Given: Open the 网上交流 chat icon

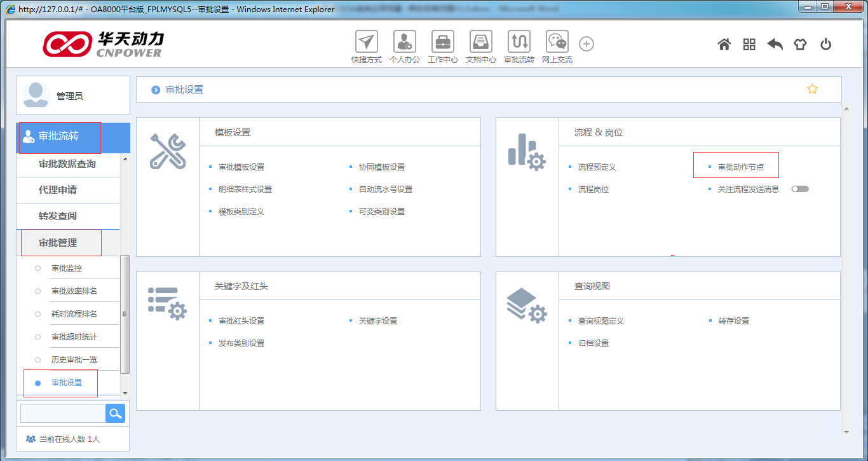Looking at the screenshot, I should 557,42.
